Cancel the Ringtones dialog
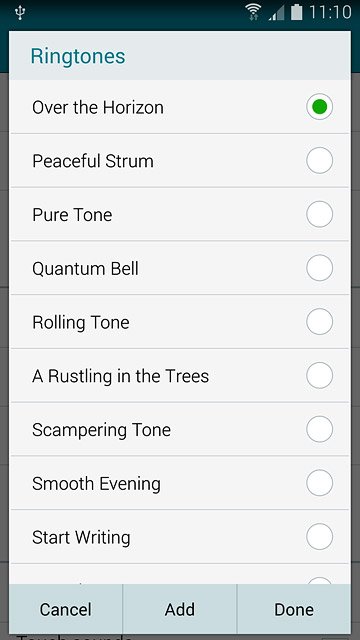This screenshot has width=360, height=640. coord(66,609)
